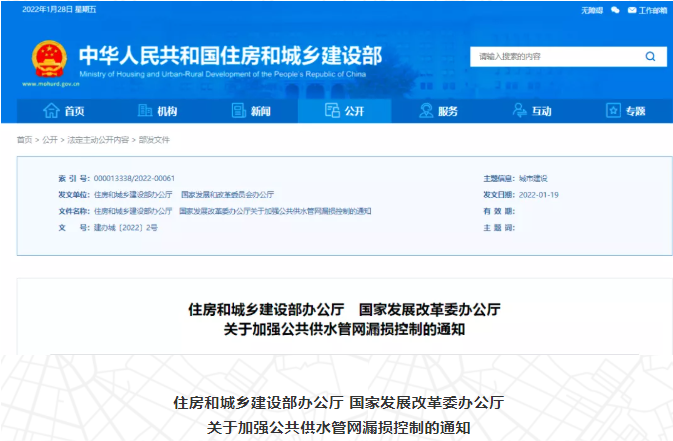The width and height of the screenshot is (673, 441).
Task: Click the magnifier search icon
Action: click(650, 56)
